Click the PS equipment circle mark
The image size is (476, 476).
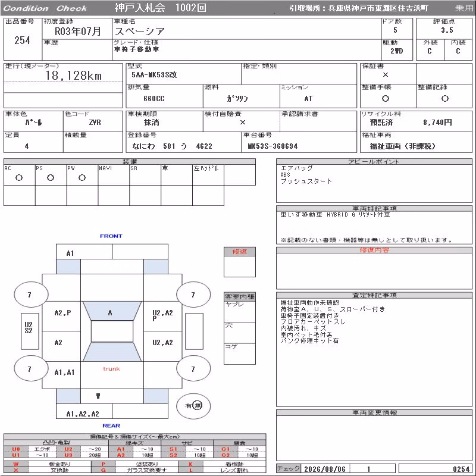coord(51,178)
